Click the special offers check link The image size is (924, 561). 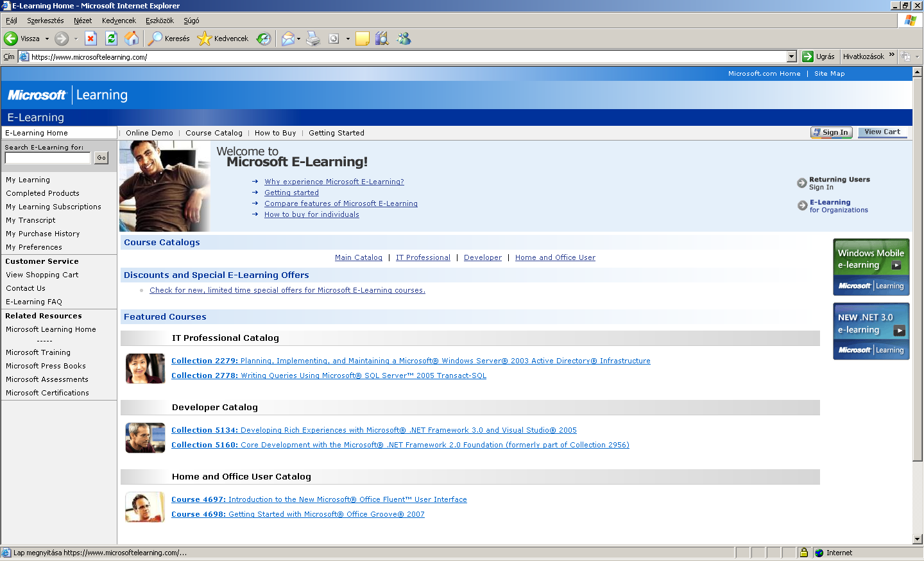coord(287,290)
